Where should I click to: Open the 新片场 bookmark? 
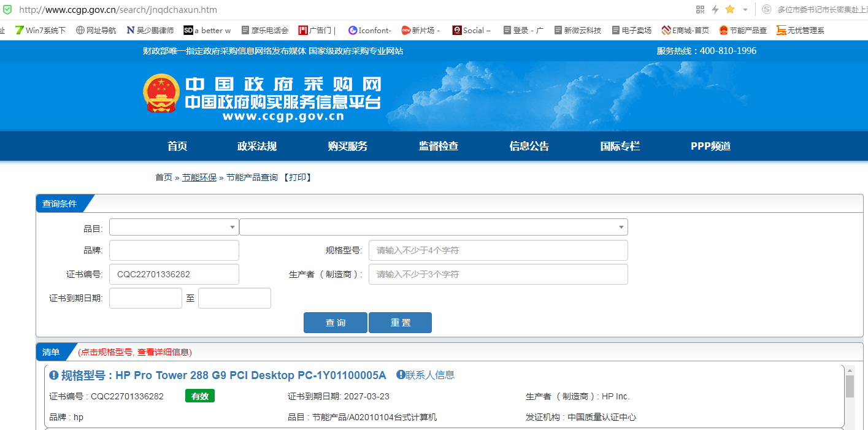coord(421,30)
